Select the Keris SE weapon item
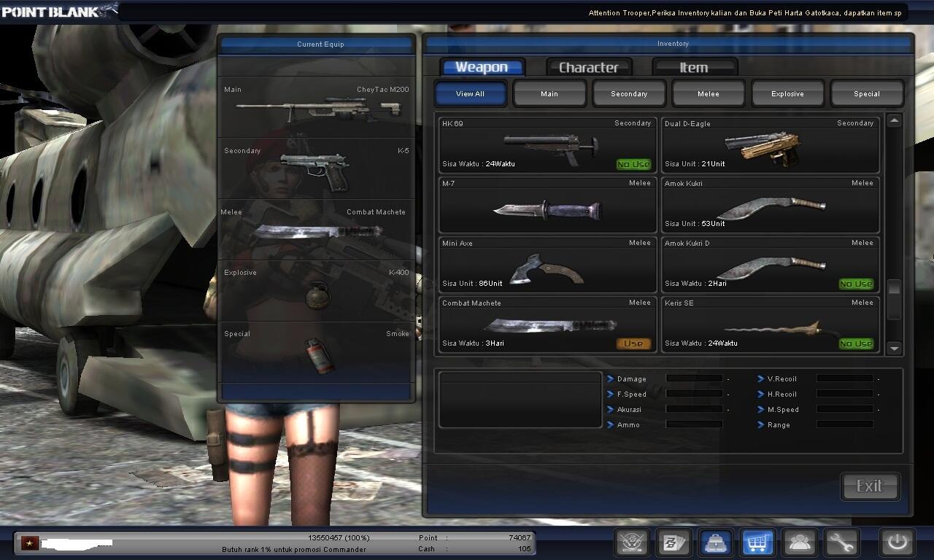Viewport: 934px width, 560px height. click(x=770, y=324)
